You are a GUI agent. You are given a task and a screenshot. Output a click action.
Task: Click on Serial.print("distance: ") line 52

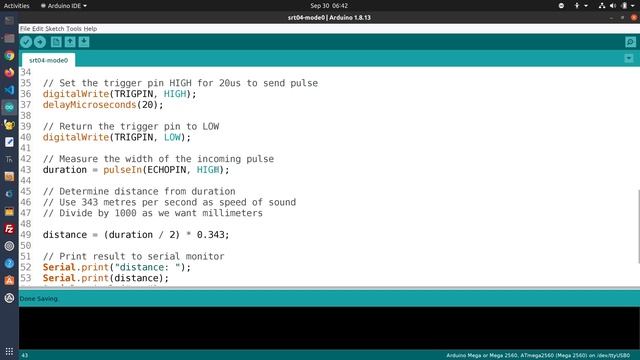[x=117, y=267]
